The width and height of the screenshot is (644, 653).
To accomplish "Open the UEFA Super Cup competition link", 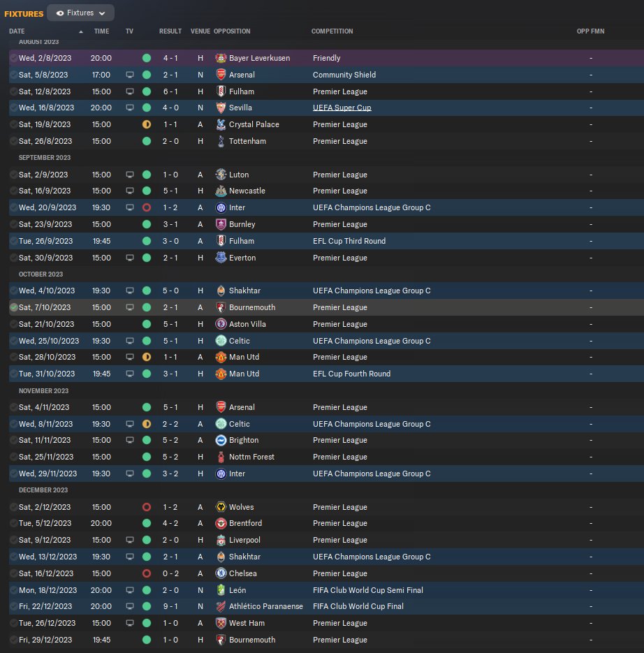I will [x=342, y=108].
